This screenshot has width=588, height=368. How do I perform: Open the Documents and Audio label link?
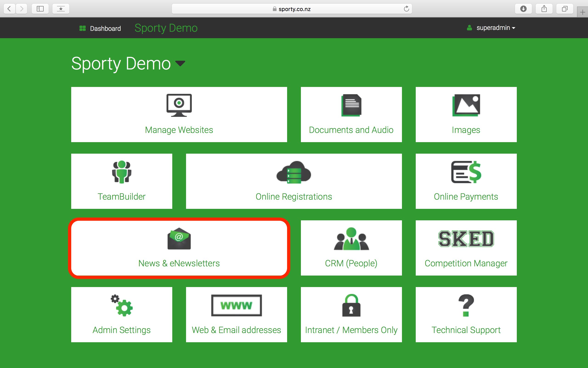pyautogui.click(x=351, y=130)
